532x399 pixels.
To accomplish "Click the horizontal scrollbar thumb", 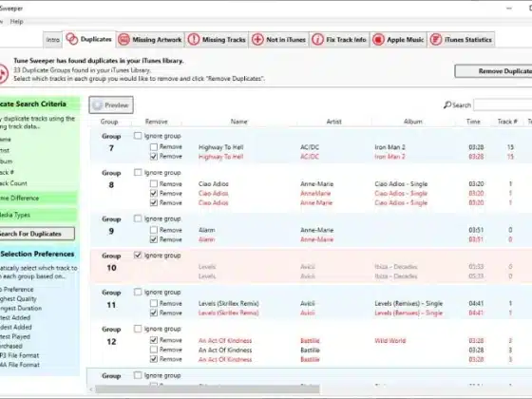I will [x=207, y=389].
